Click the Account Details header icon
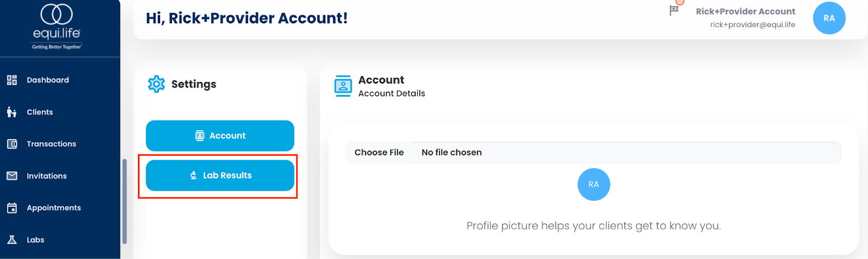 pyautogui.click(x=343, y=86)
